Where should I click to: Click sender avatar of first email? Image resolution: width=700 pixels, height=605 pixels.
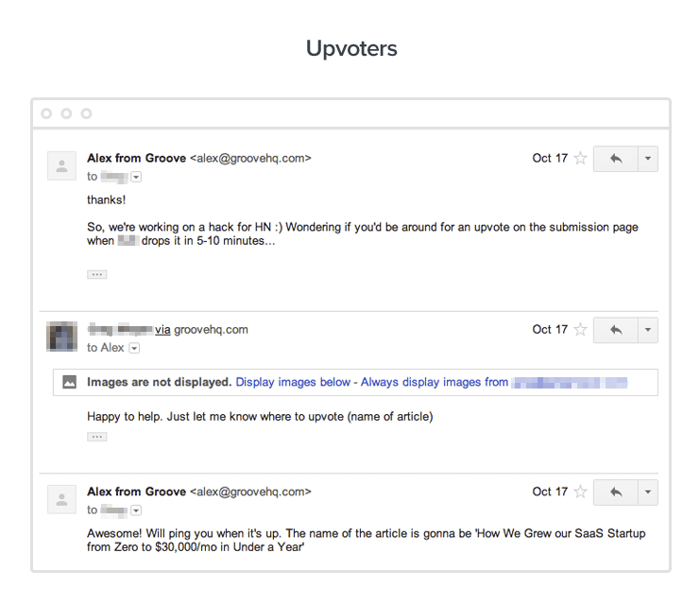click(61, 165)
